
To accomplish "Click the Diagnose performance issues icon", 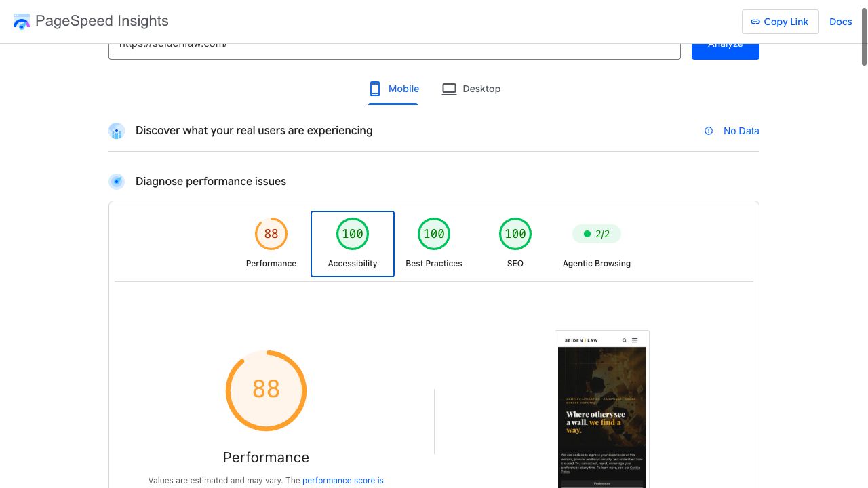I will pos(117,182).
